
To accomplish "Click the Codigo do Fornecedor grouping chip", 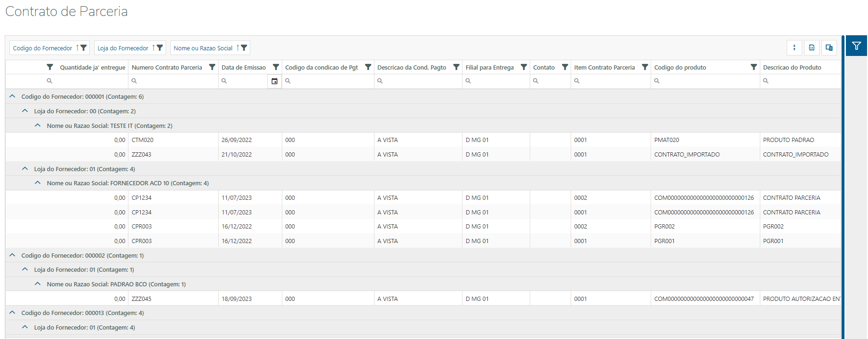I will [43, 48].
